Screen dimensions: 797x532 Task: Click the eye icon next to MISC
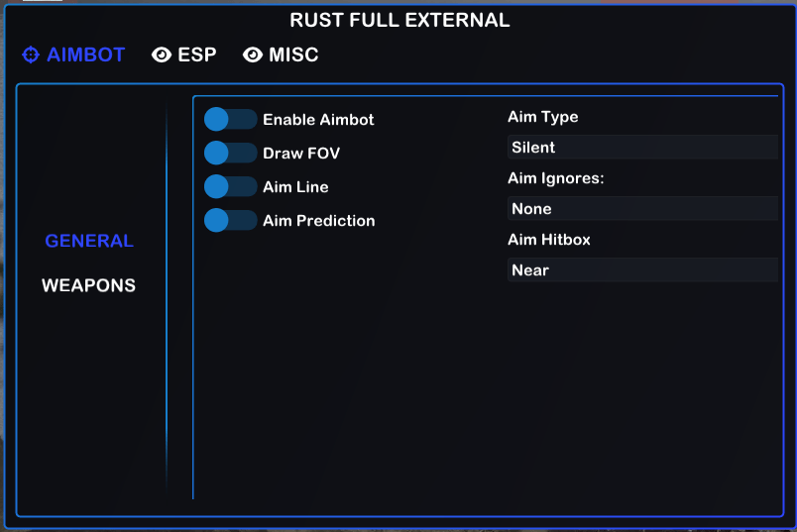253,55
